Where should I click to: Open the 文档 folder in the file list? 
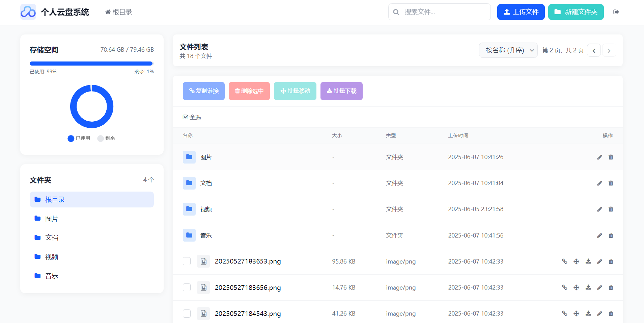206,183
